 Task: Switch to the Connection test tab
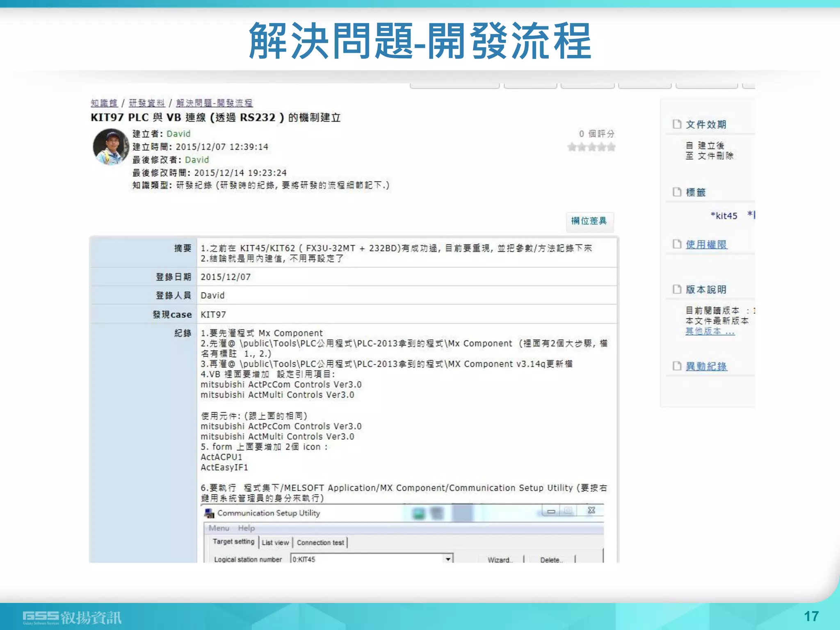320,543
